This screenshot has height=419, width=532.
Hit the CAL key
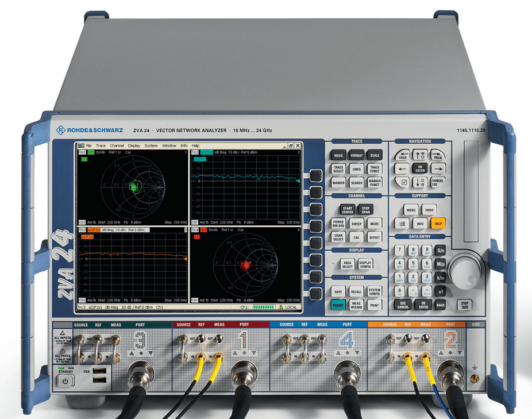pos(357,237)
